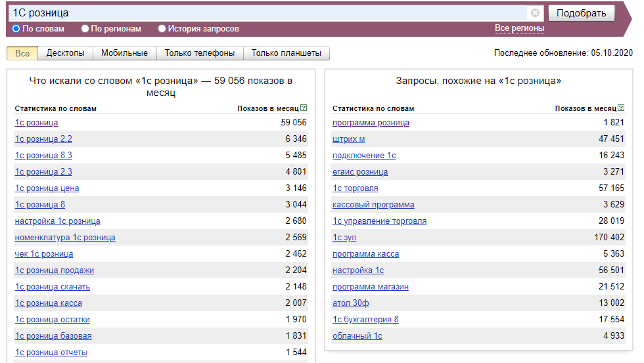The image size is (644, 363).
Task: Open the '1с зуп' similar query
Action: click(x=344, y=238)
